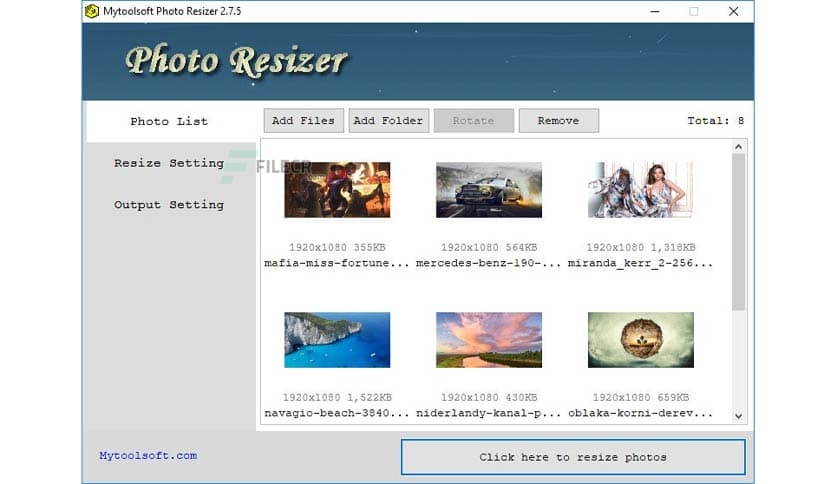The height and width of the screenshot is (484, 836).
Task: Click the navagio-beach-3840... file name
Action: click(x=337, y=413)
